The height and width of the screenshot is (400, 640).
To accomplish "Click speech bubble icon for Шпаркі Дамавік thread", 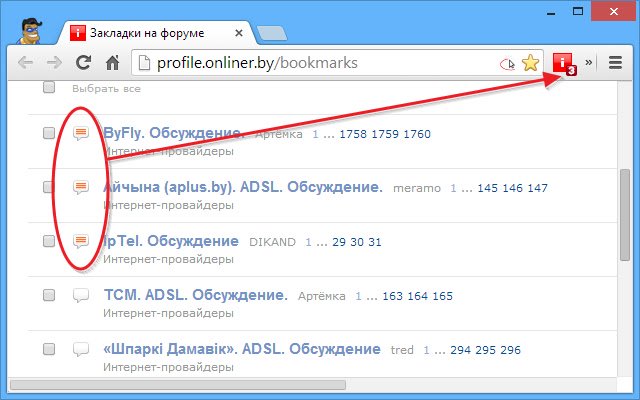I will click(x=81, y=349).
